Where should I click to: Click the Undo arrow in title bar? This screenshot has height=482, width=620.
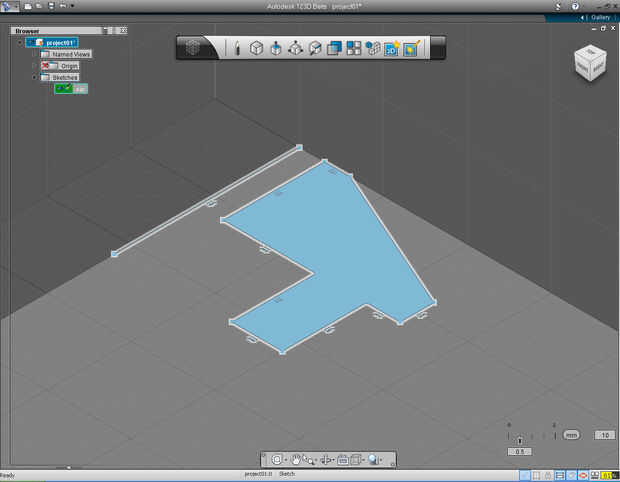pos(63,6)
